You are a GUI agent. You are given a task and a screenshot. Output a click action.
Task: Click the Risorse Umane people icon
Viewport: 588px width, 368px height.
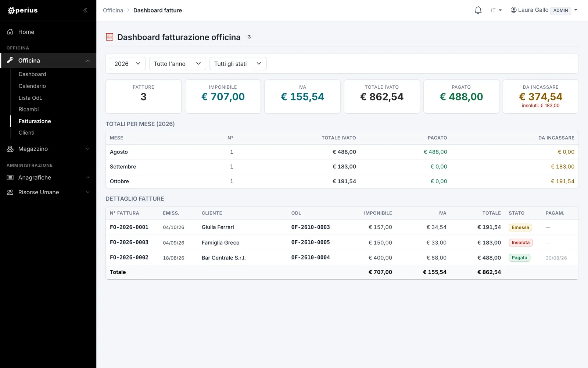(10, 192)
